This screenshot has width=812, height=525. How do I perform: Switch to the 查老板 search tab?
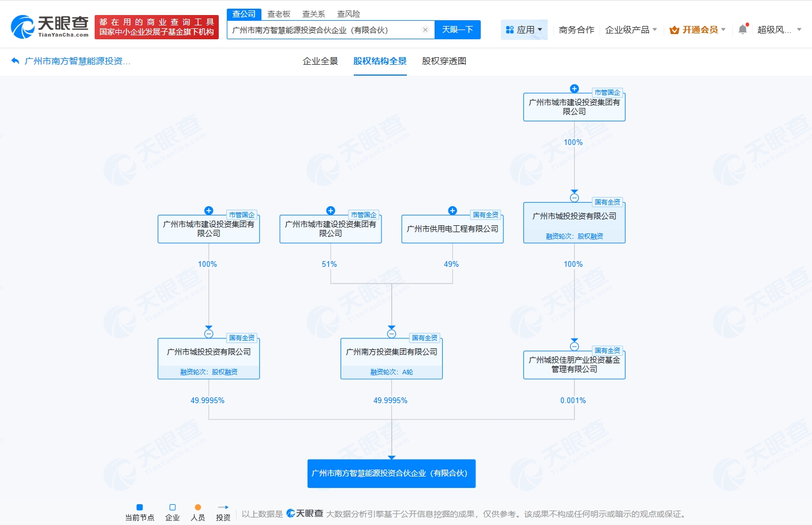(279, 13)
